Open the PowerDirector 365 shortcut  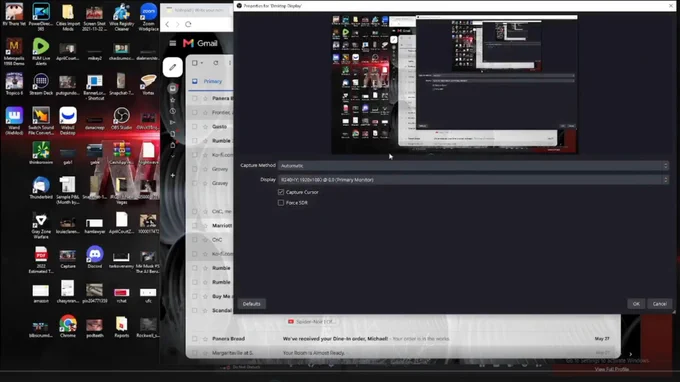41,17
